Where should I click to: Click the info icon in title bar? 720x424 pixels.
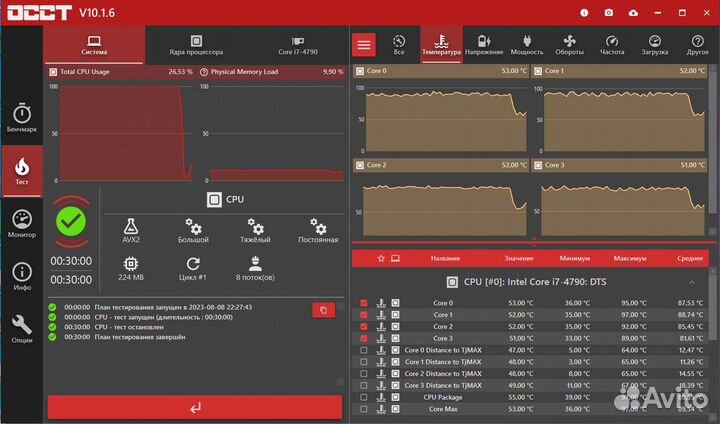point(584,13)
